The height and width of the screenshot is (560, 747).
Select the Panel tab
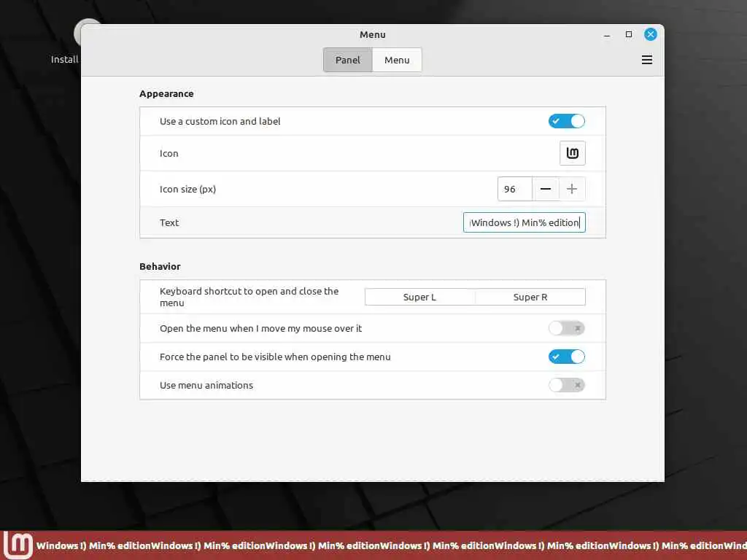click(x=348, y=60)
